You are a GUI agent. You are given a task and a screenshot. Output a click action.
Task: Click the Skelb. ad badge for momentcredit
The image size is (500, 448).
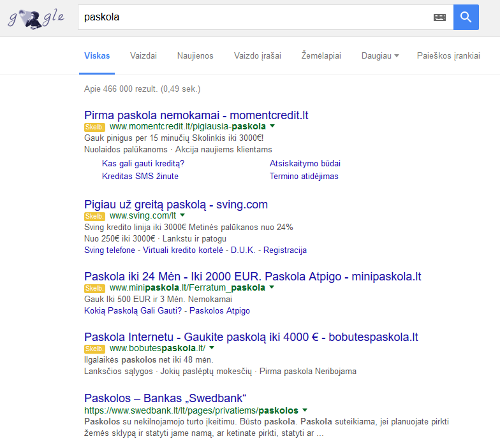[94, 127]
